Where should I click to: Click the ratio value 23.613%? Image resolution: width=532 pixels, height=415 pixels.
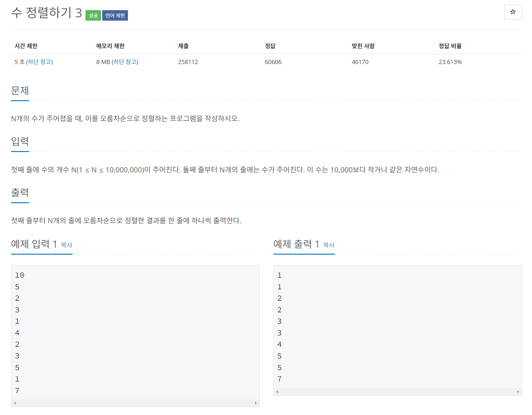[x=450, y=62]
